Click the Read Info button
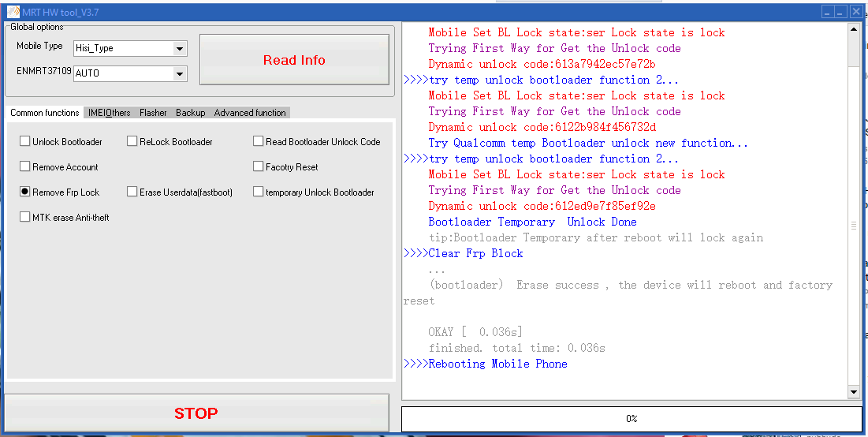Viewport: 868px width, 437px height. click(294, 60)
